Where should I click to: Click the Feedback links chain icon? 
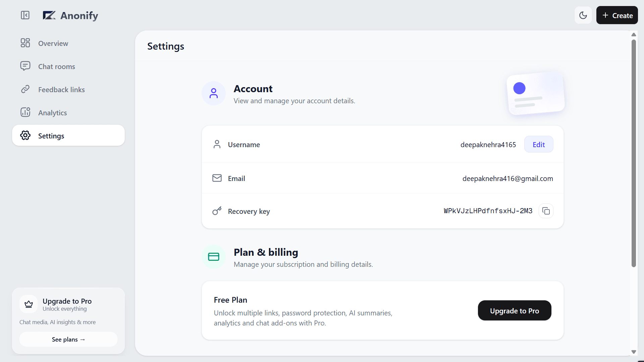(25, 89)
